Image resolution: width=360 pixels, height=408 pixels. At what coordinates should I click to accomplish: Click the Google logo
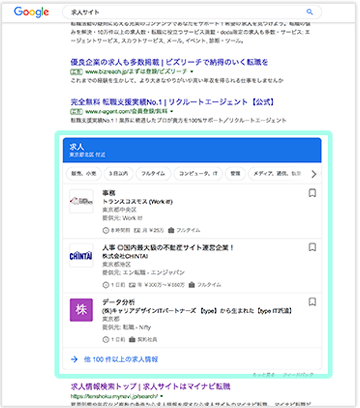[x=31, y=12]
